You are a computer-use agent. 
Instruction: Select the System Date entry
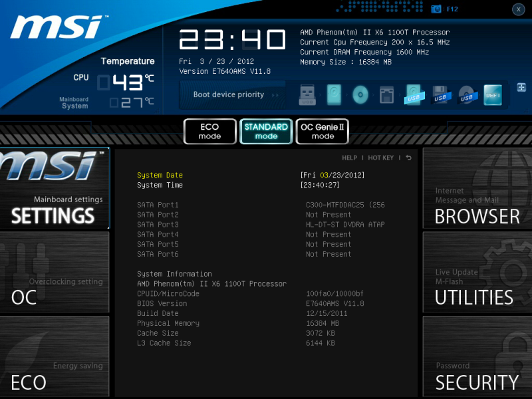pos(160,175)
